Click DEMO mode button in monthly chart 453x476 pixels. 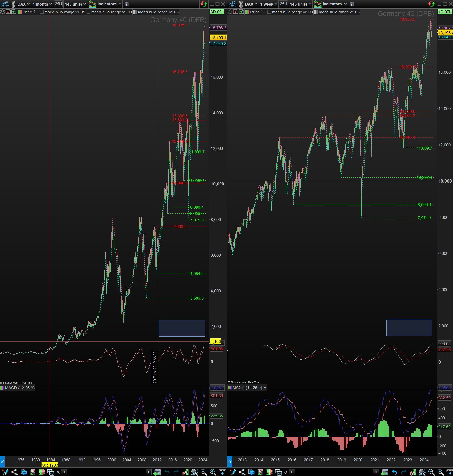coord(5,4)
